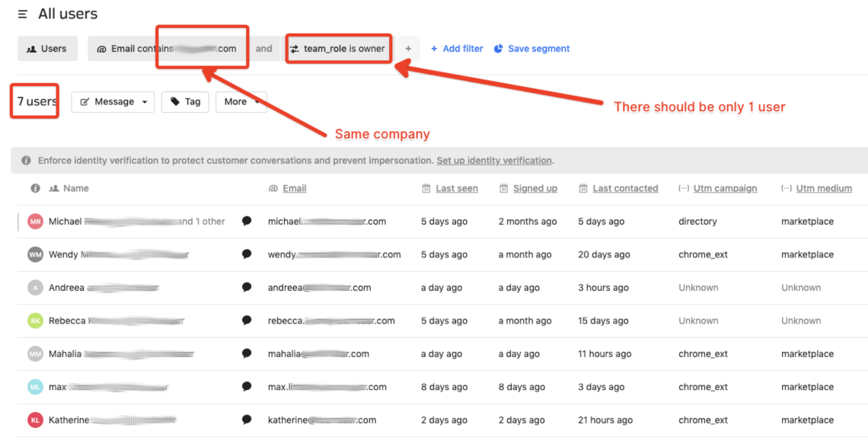868x444 pixels.
Task: Click '3 hours ago' in Andreea's row
Action: coord(603,288)
